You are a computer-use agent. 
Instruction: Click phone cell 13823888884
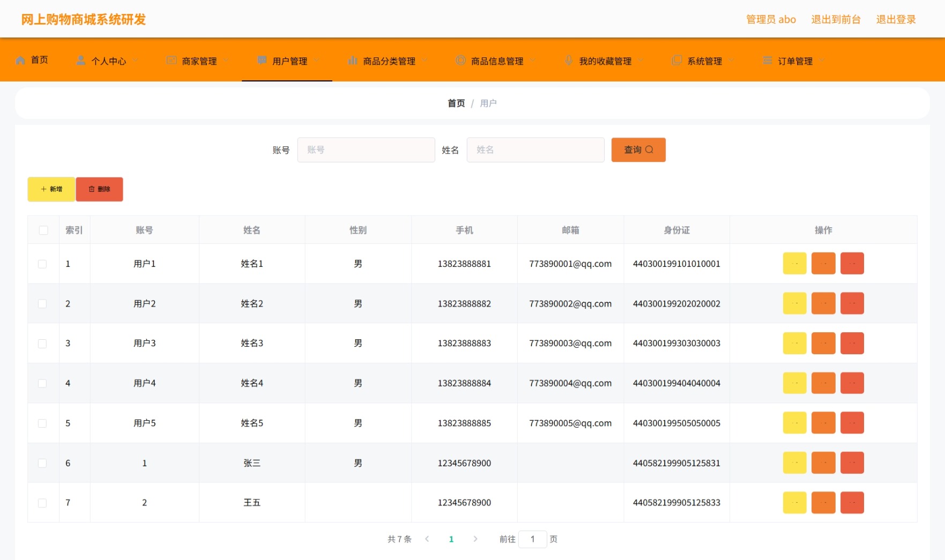click(464, 383)
